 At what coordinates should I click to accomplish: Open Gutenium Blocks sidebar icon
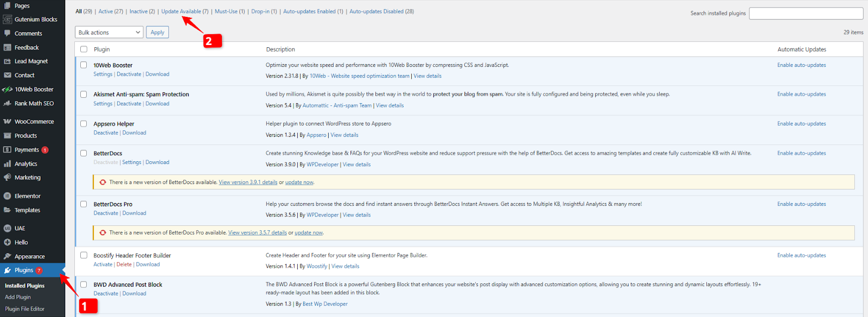click(8, 20)
